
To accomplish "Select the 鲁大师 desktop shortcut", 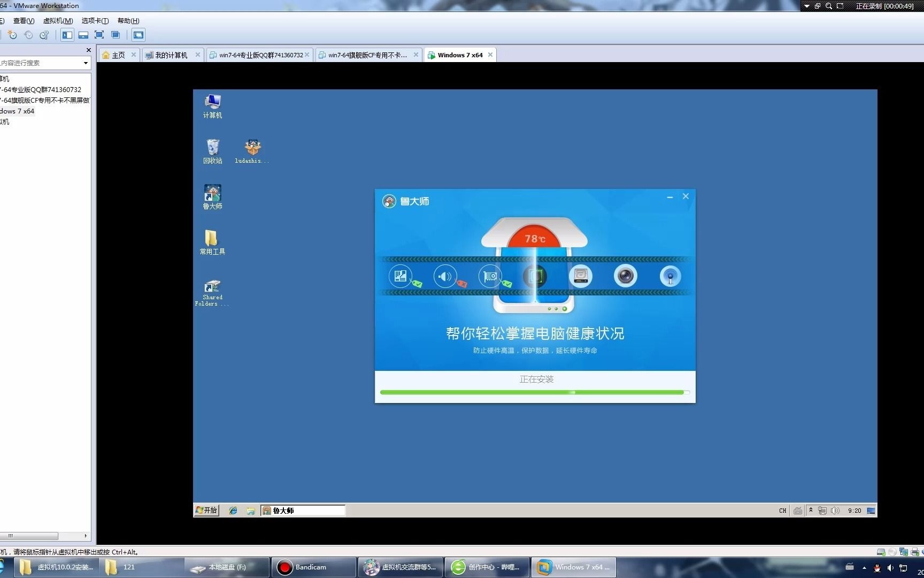I will (212, 197).
